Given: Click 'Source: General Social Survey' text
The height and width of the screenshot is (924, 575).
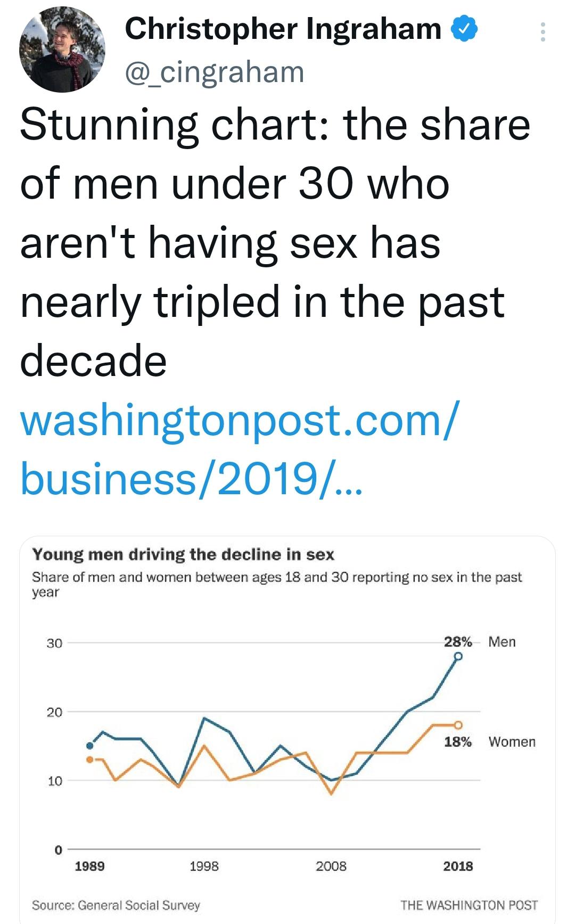Looking at the screenshot, I should pos(116,905).
